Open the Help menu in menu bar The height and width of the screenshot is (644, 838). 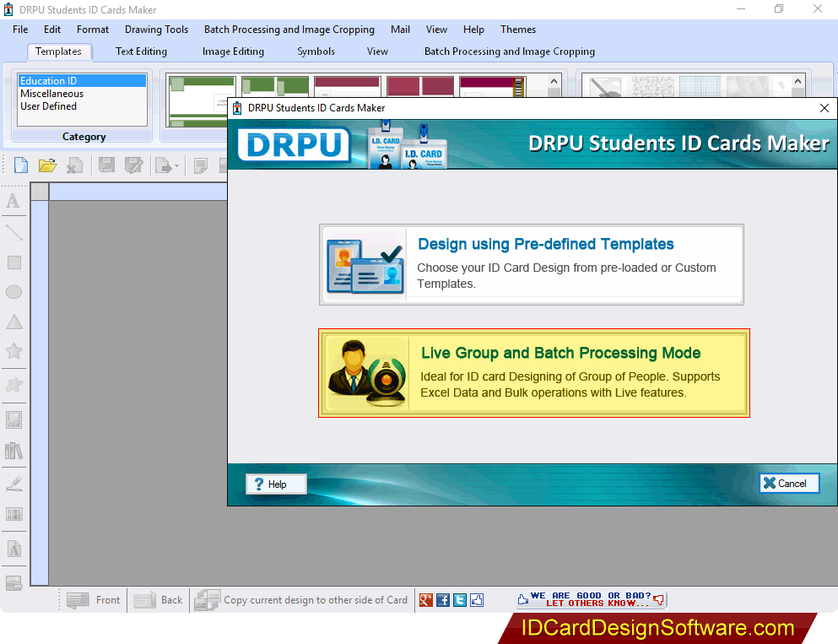(473, 30)
